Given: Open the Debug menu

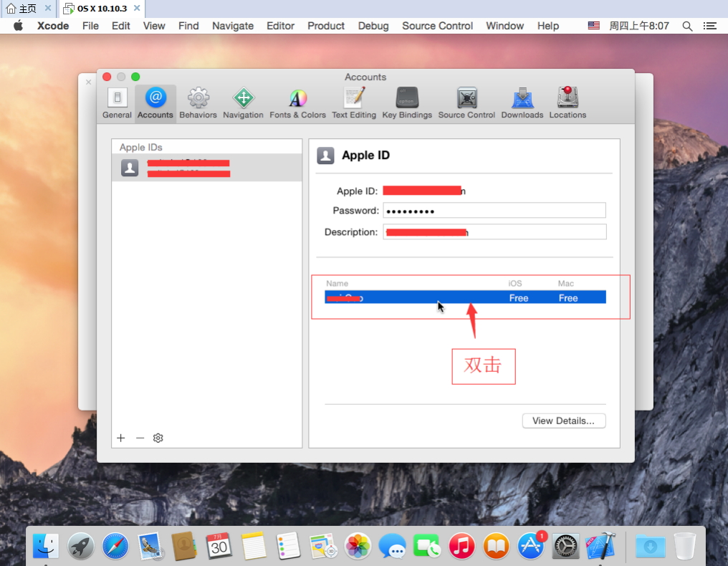Looking at the screenshot, I should point(373,26).
